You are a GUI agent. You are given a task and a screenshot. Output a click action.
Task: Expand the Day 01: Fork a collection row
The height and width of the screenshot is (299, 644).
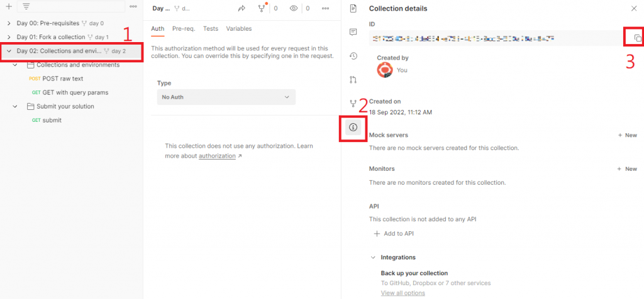[x=9, y=37]
